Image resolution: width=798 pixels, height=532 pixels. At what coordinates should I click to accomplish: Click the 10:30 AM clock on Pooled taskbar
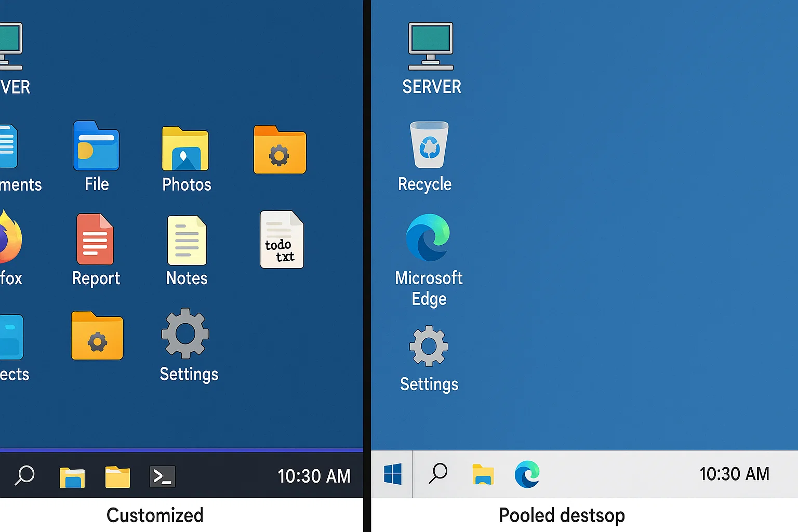coord(734,474)
